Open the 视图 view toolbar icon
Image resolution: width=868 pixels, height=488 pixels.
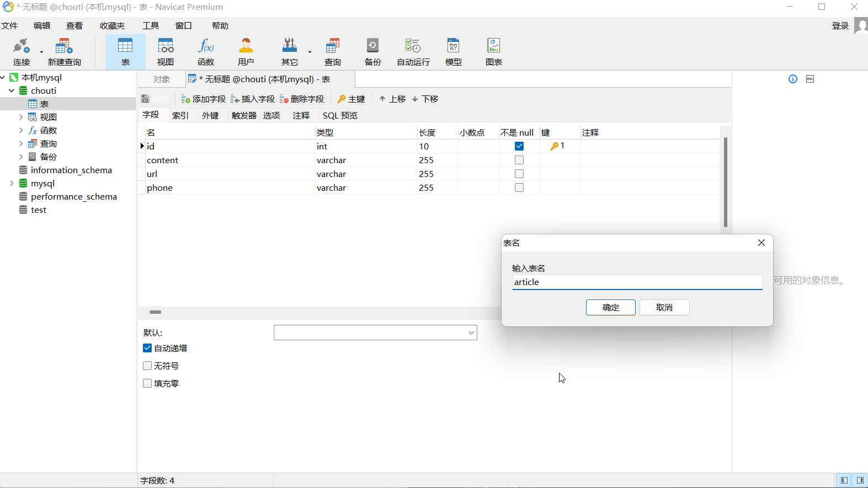point(166,52)
